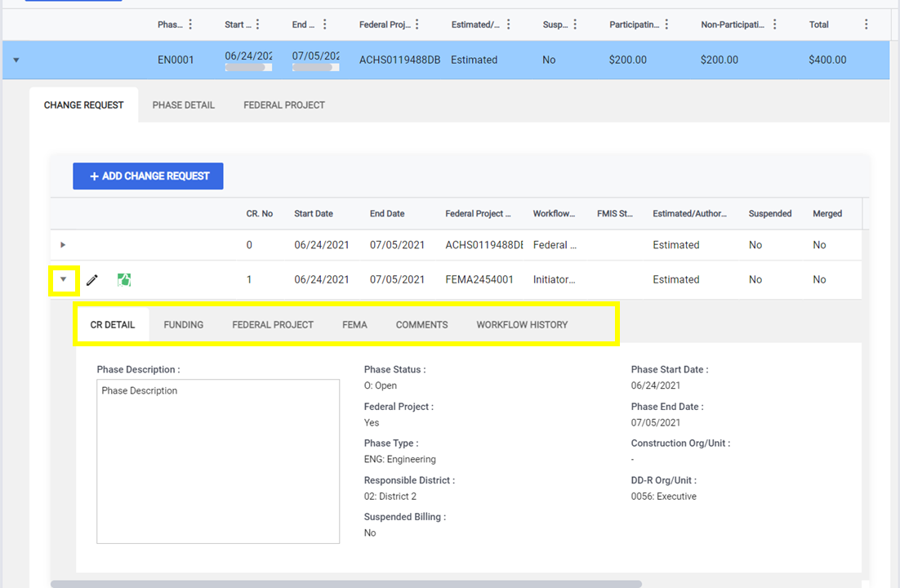
Task: Collapse the EN0001 phase row
Action: [16, 60]
